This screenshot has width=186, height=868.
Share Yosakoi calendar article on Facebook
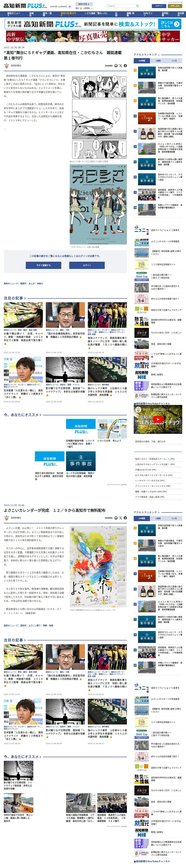(125, 518)
